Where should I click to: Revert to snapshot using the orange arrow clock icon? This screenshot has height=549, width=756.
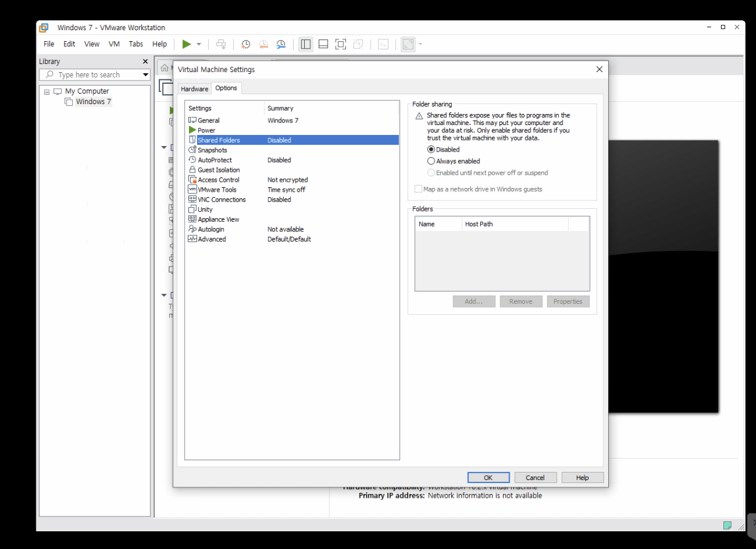coord(263,44)
